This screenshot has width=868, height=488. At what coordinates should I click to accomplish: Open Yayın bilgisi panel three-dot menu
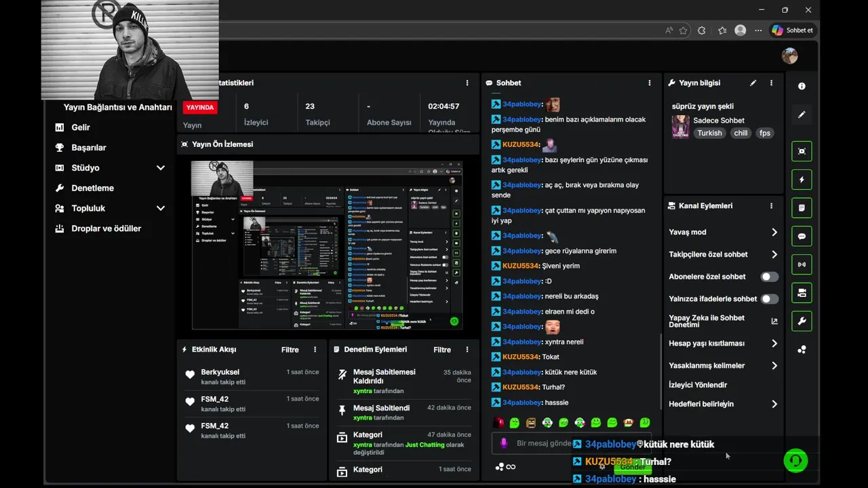tap(771, 83)
